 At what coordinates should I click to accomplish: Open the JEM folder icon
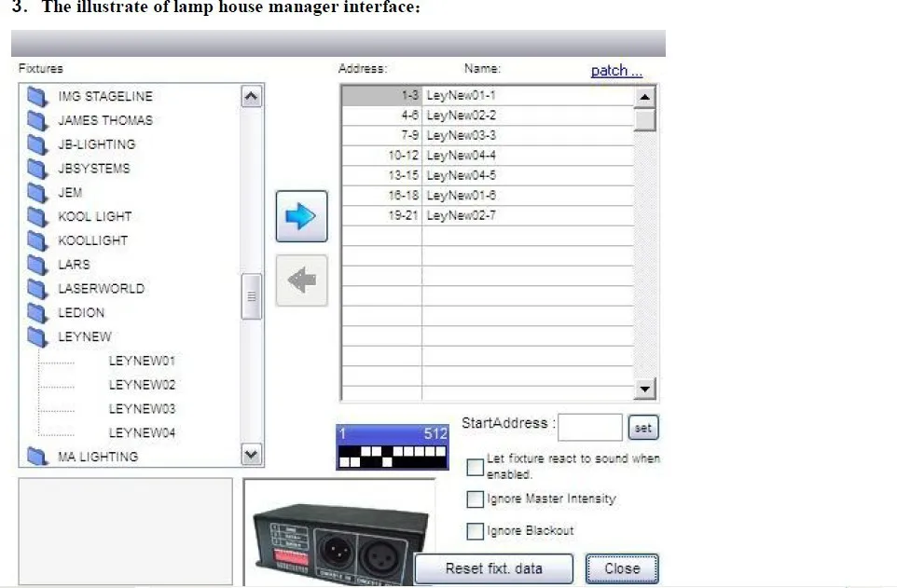(x=37, y=192)
